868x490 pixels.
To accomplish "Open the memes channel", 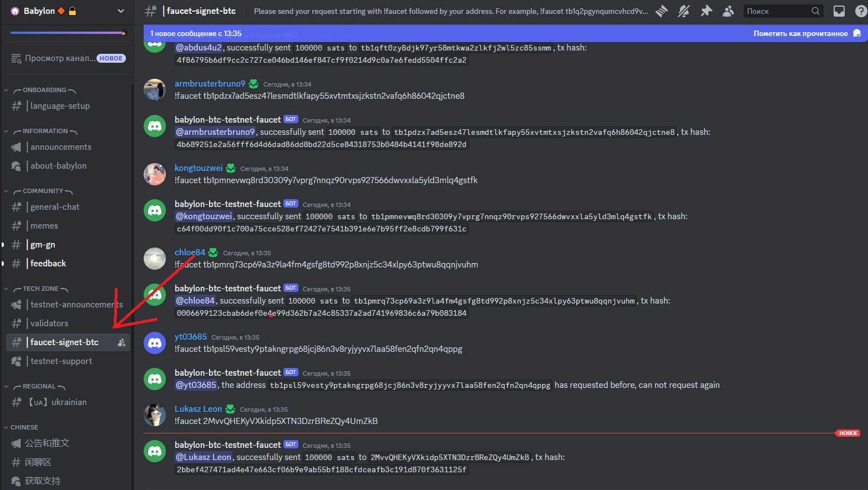I will (68, 226).
